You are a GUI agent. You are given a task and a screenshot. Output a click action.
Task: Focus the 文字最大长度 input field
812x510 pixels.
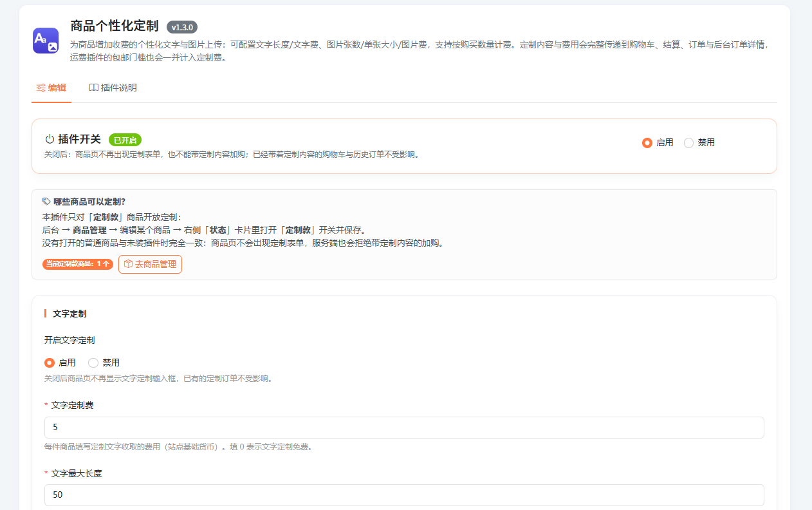pos(404,495)
